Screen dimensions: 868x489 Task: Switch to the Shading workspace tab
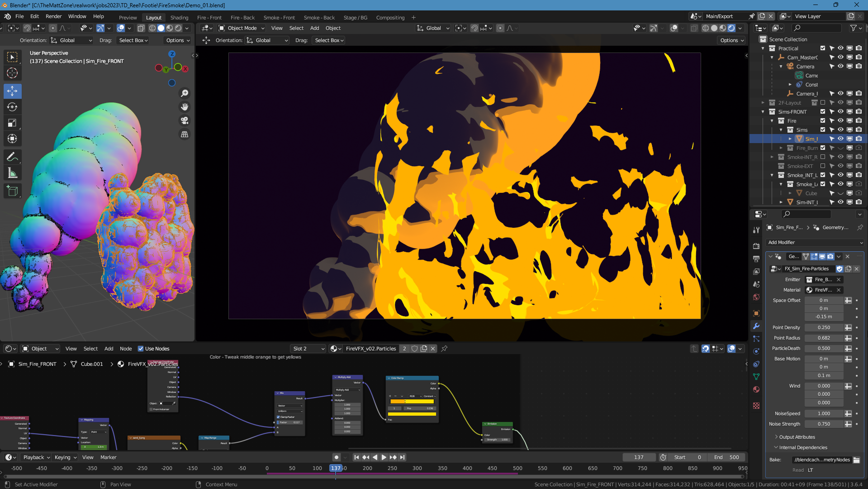[x=179, y=18]
